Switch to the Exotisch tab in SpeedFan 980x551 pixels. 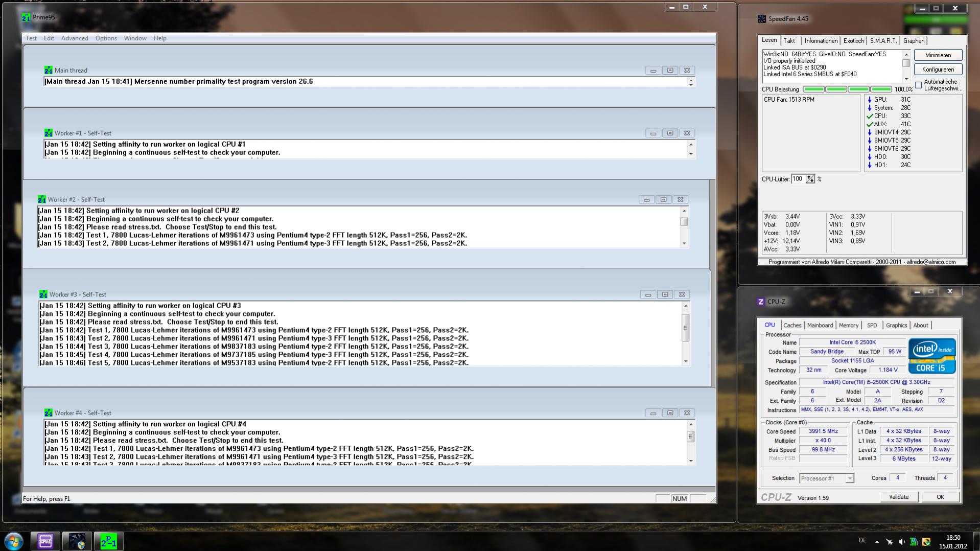(854, 41)
